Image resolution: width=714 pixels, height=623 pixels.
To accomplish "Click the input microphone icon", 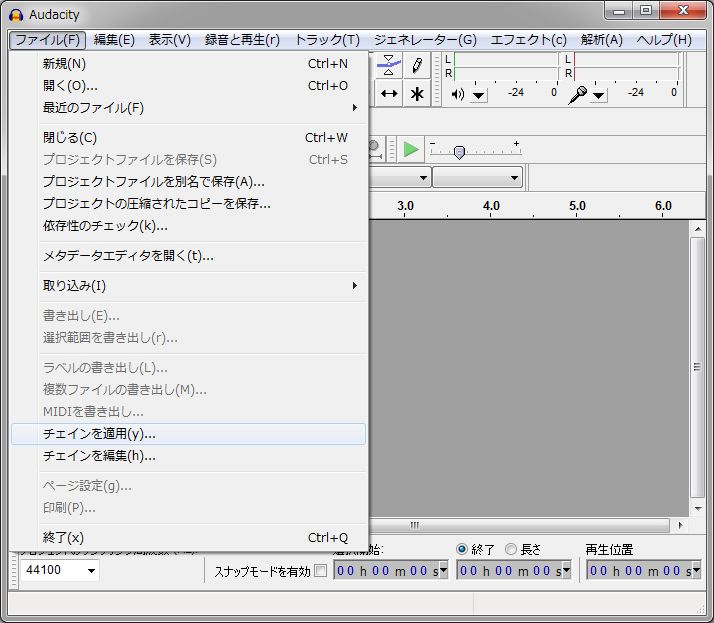I will point(577,95).
